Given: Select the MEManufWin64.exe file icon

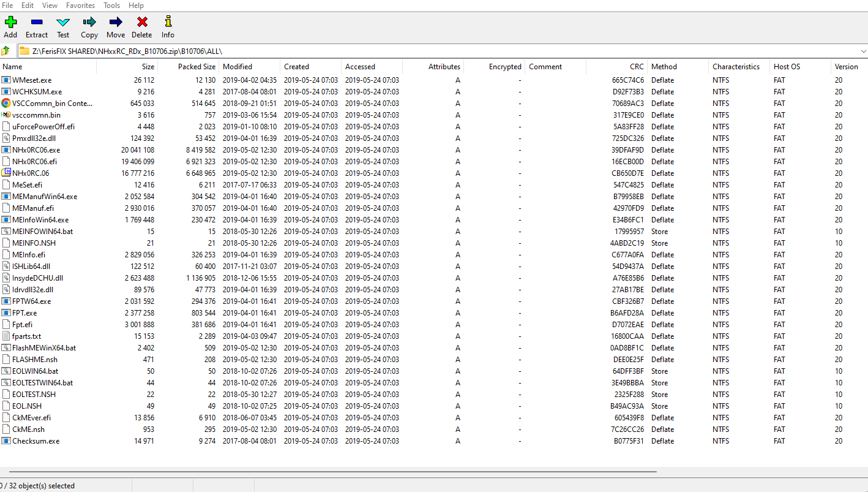Looking at the screenshot, I should pyautogui.click(x=6, y=197).
